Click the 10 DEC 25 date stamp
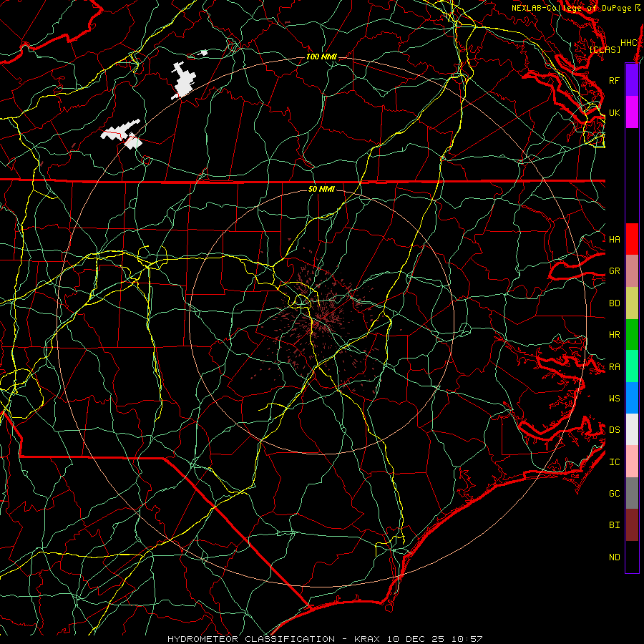The height and width of the screenshot is (644, 644). pos(416,639)
